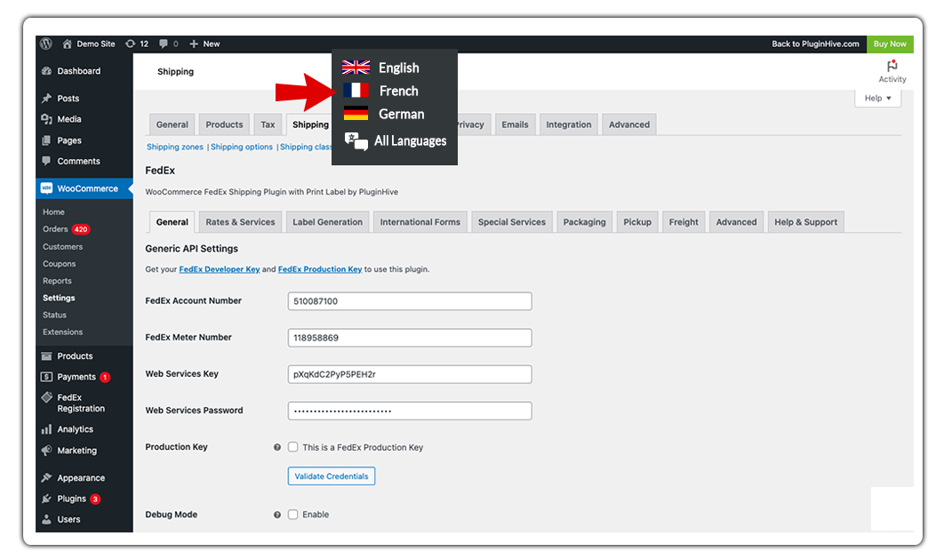
Task: Select the English flag language
Action: [x=356, y=68]
